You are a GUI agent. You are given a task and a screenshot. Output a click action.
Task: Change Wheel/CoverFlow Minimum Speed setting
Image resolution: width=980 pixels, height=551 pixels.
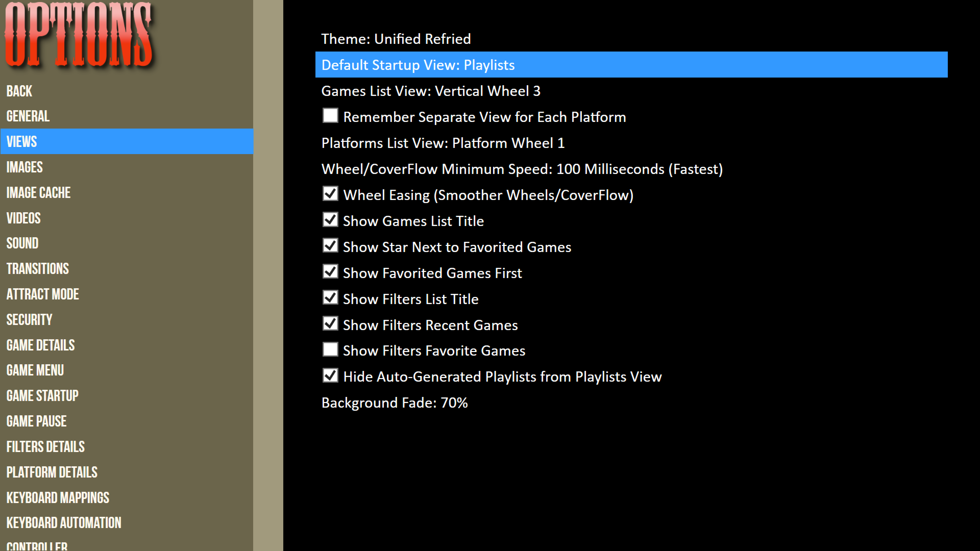(x=631, y=169)
